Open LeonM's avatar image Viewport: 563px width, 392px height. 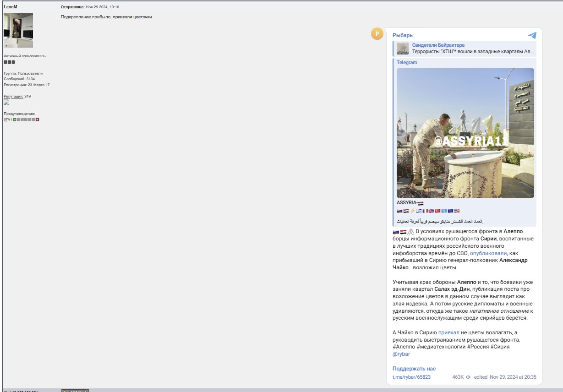tap(18, 30)
